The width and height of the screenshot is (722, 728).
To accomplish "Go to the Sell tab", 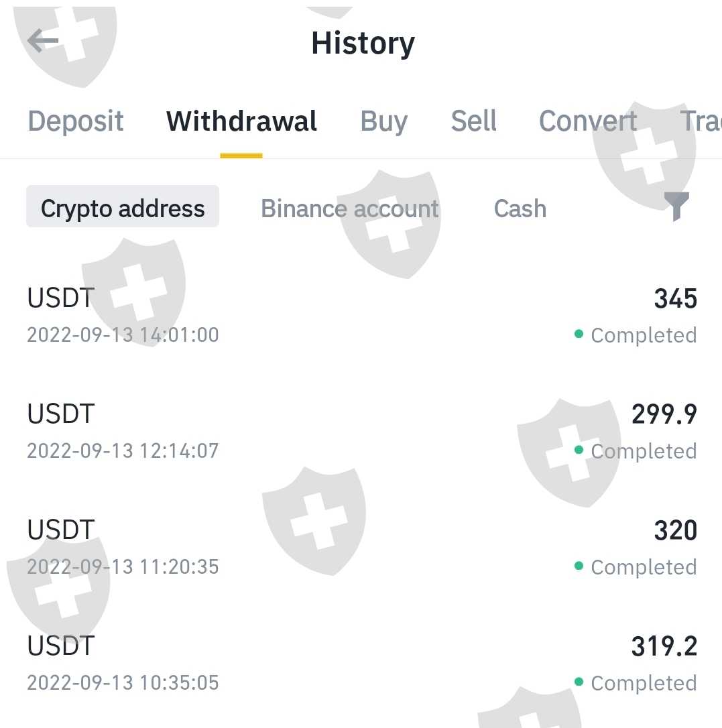I will 473,121.
